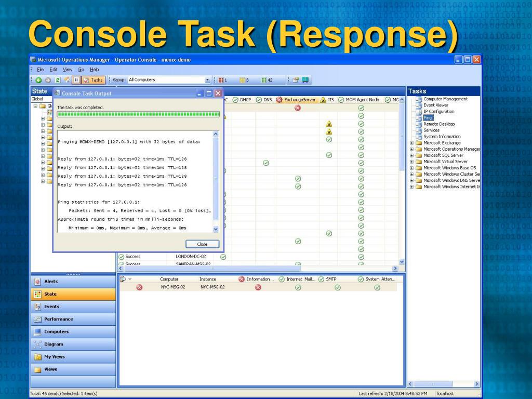Click NYC-MSG-02 red critical state icon
The height and width of the screenshot is (399, 532).
(x=139, y=287)
